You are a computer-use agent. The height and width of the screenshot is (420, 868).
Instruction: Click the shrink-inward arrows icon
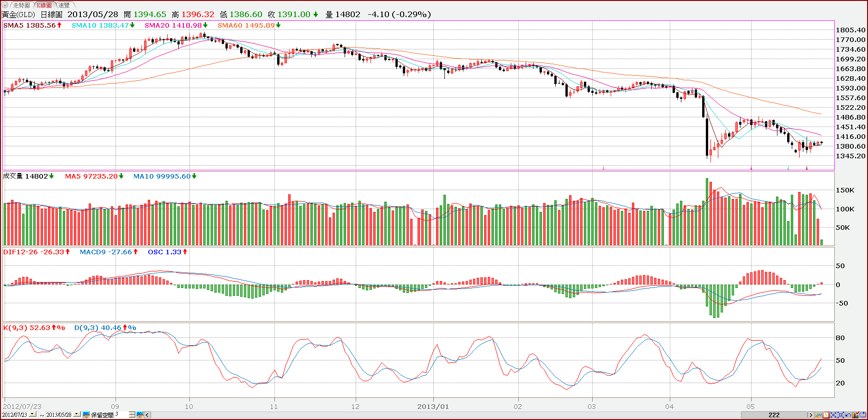pyautogui.click(x=833, y=415)
